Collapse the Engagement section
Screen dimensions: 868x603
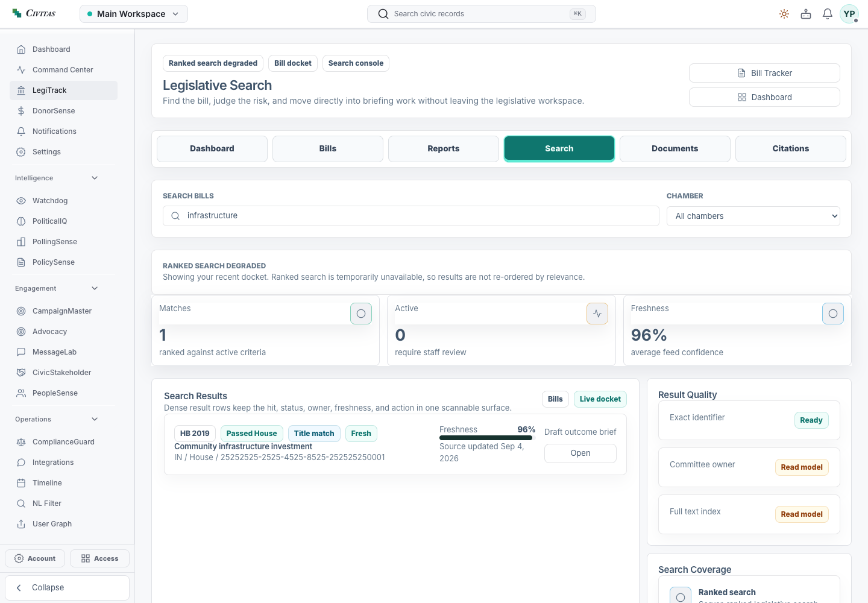pos(95,288)
